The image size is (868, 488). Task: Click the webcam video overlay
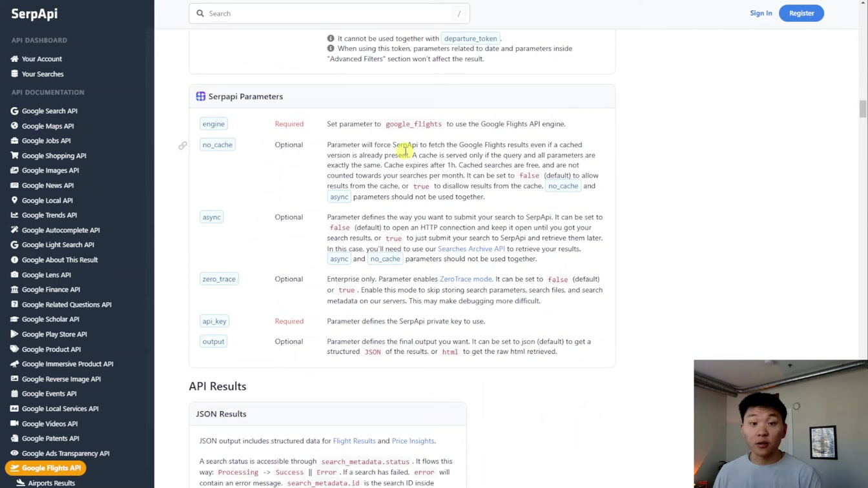781,424
